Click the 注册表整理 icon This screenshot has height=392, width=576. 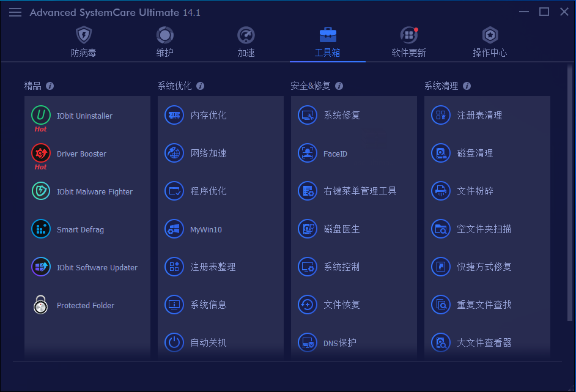[x=174, y=267]
